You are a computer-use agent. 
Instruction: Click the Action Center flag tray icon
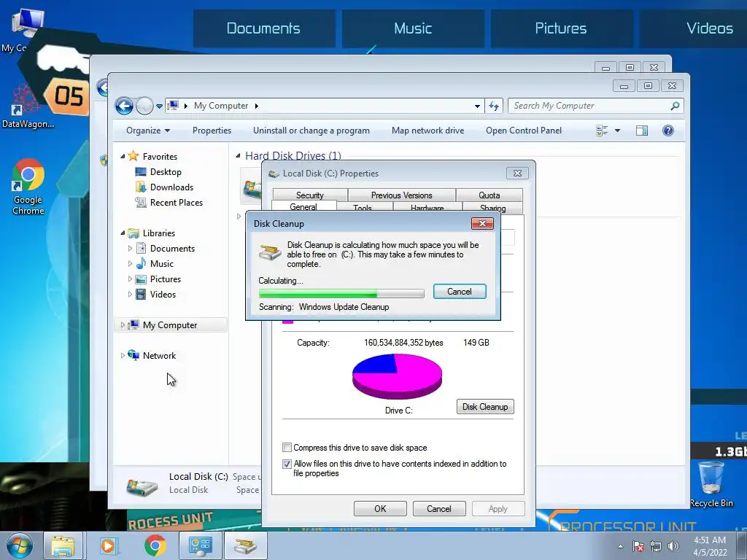coord(638,546)
